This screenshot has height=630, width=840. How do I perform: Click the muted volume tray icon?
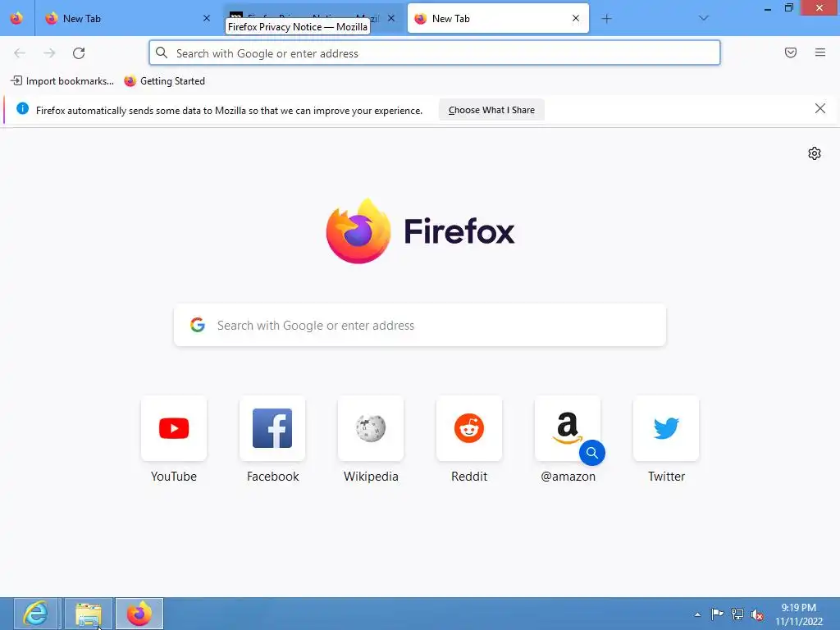point(757,614)
